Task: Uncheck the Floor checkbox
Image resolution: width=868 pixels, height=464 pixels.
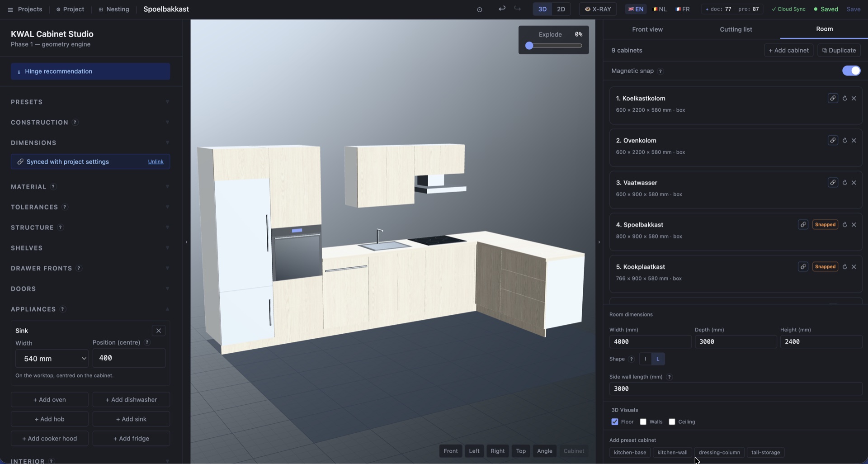Action: pos(615,421)
